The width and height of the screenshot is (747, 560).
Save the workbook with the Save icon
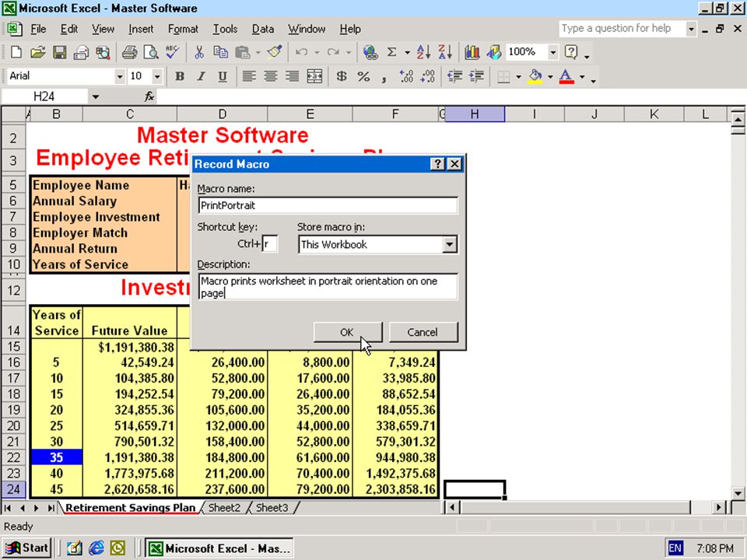click(60, 52)
